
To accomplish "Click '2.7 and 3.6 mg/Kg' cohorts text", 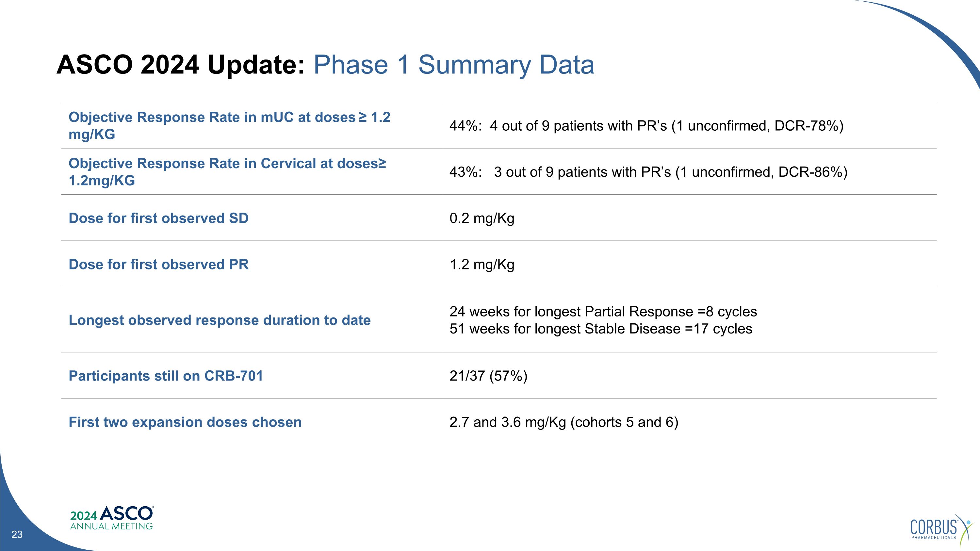I will (x=563, y=422).
